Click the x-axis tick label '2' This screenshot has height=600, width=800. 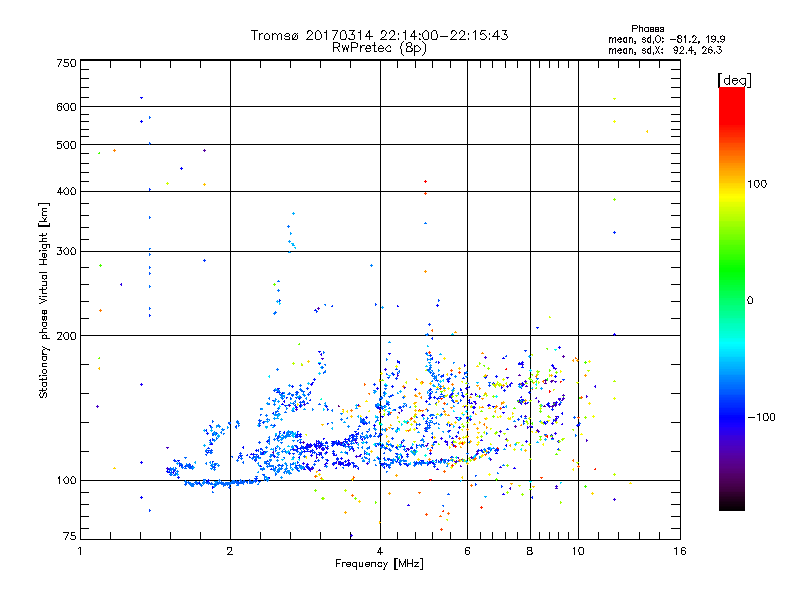[x=230, y=551]
